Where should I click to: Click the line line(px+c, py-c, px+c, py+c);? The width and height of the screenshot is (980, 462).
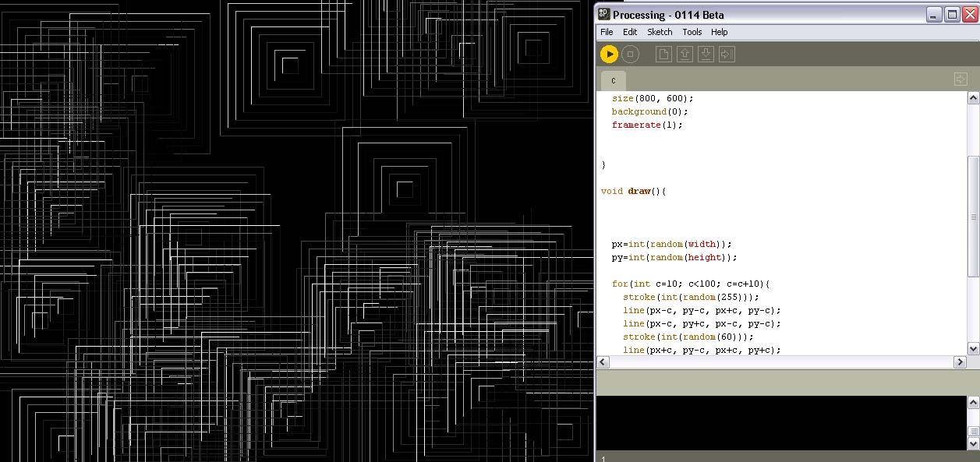coord(702,350)
